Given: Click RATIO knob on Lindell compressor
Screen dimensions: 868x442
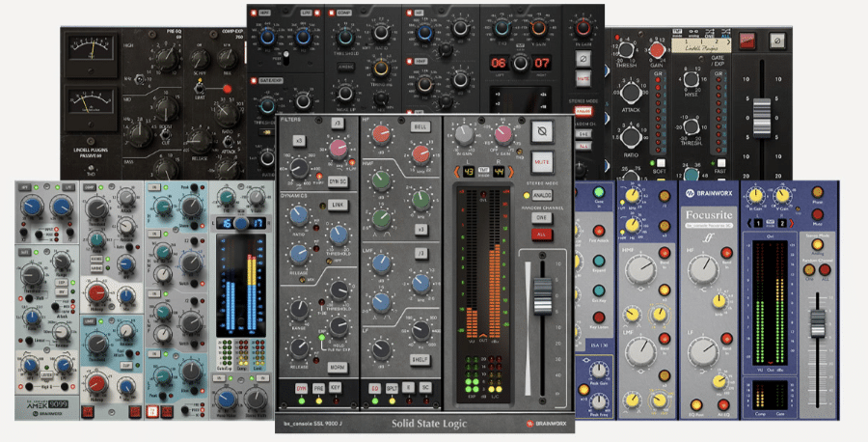Looking at the screenshot, I should (x=631, y=136).
